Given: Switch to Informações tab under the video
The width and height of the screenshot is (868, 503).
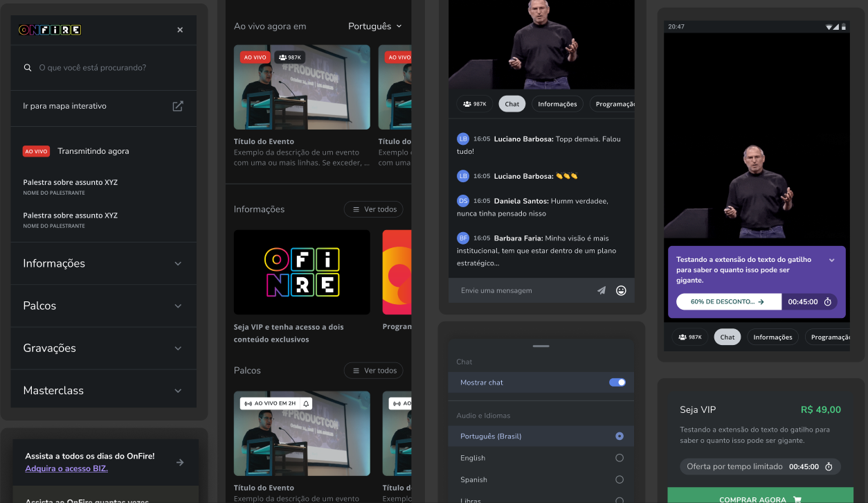Looking at the screenshot, I should 557,104.
